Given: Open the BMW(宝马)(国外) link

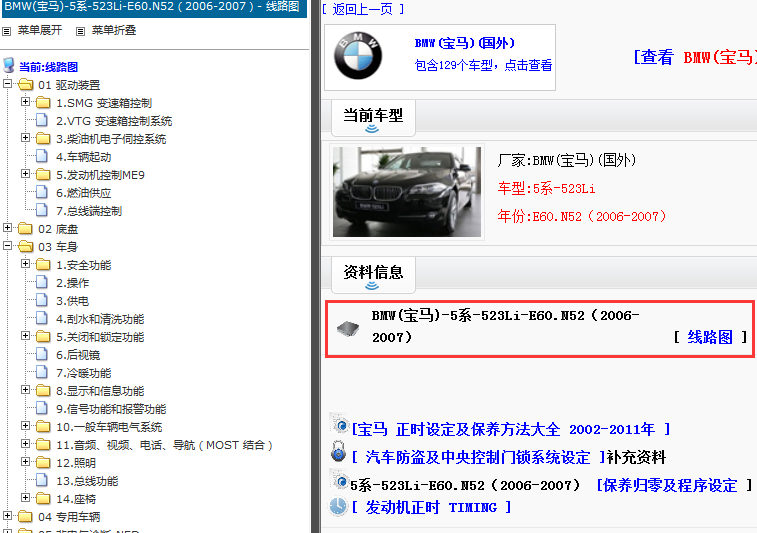Looking at the screenshot, I should [464, 43].
